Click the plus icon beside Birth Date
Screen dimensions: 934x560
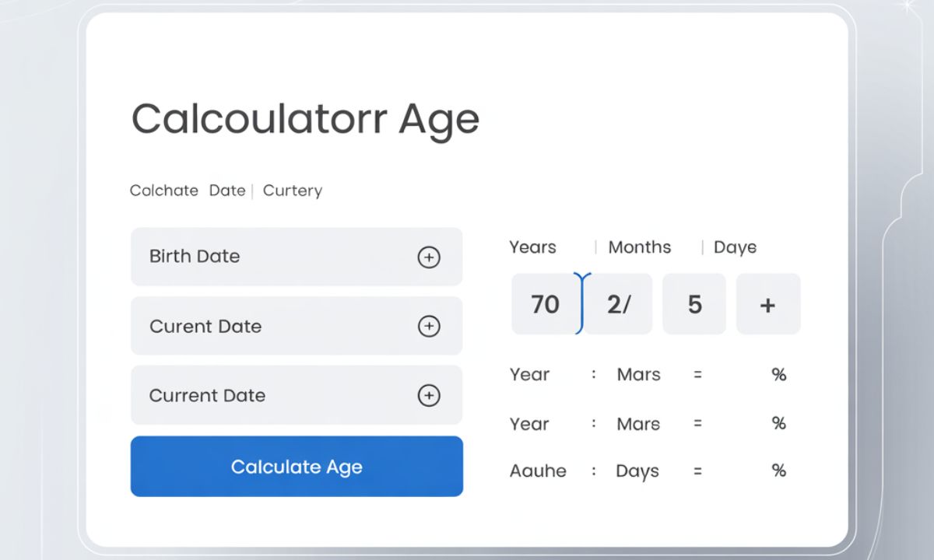[x=429, y=257]
